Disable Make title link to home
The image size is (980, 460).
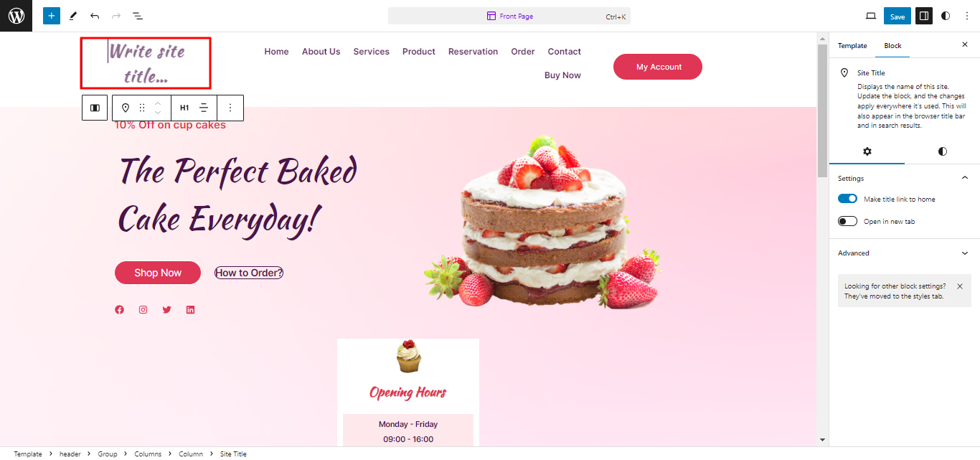coord(847,199)
